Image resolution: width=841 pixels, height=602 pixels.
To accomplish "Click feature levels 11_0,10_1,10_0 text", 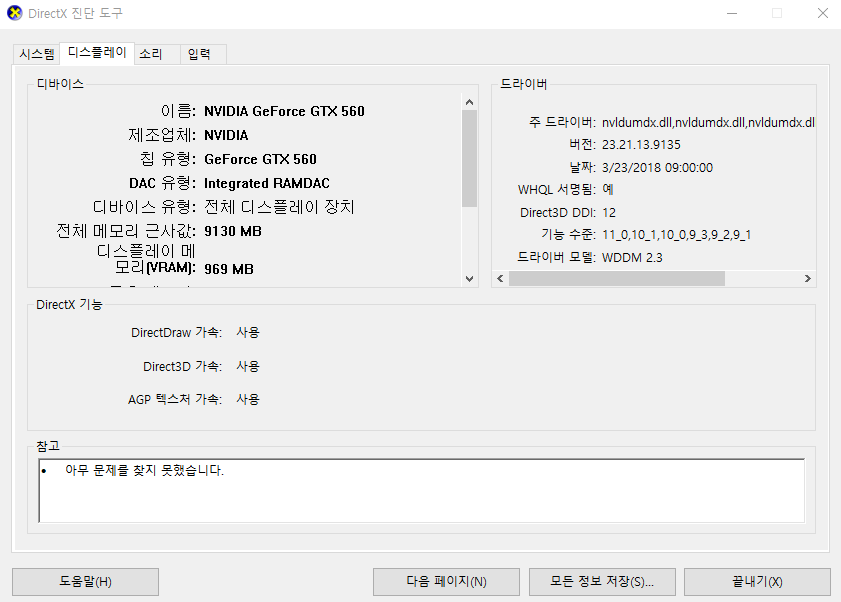I will pos(676,235).
